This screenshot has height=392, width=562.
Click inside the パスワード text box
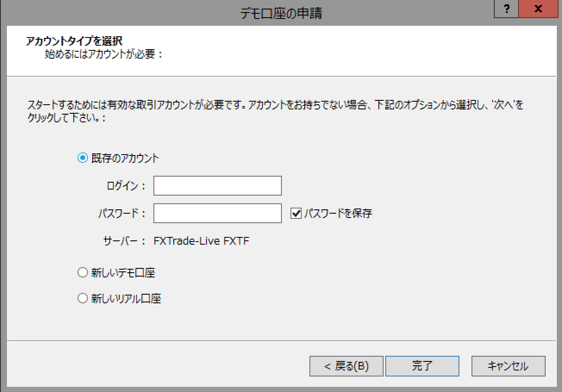217,213
